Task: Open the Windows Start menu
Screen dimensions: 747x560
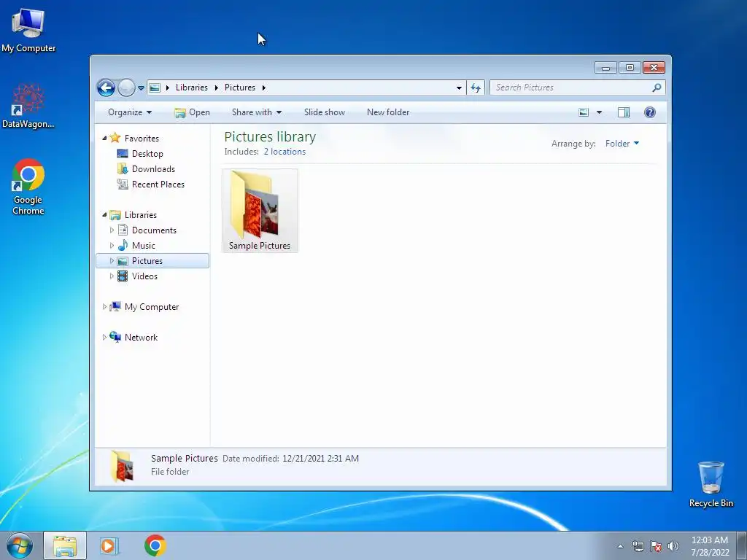Action: click(19, 545)
